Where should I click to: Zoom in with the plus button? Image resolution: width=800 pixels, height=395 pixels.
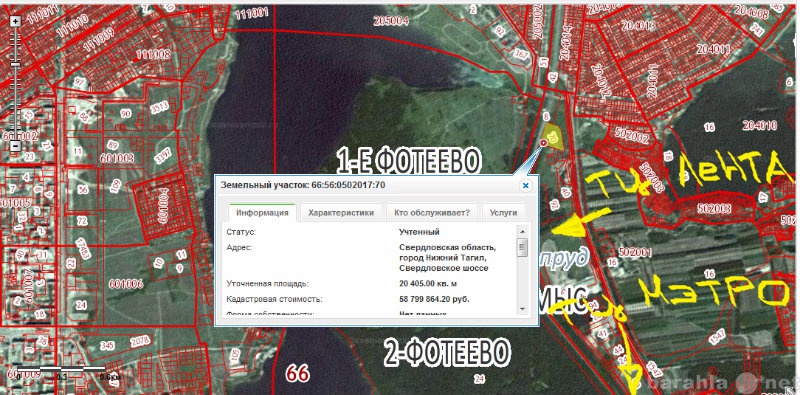tap(15, 21)
